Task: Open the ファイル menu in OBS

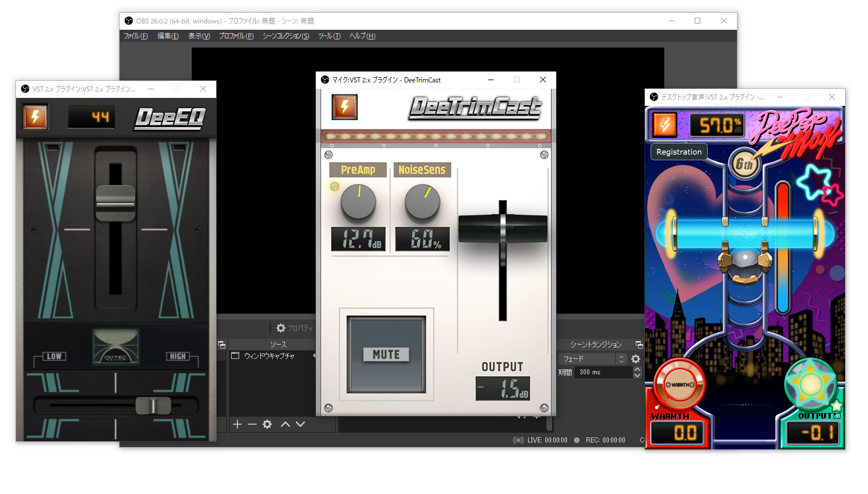Action: [x=136, y=36]
